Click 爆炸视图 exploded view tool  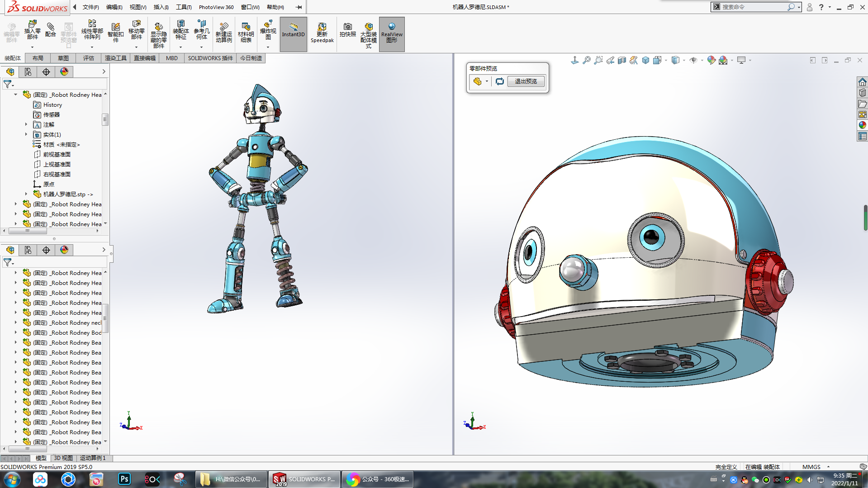[x=268, y=31]
